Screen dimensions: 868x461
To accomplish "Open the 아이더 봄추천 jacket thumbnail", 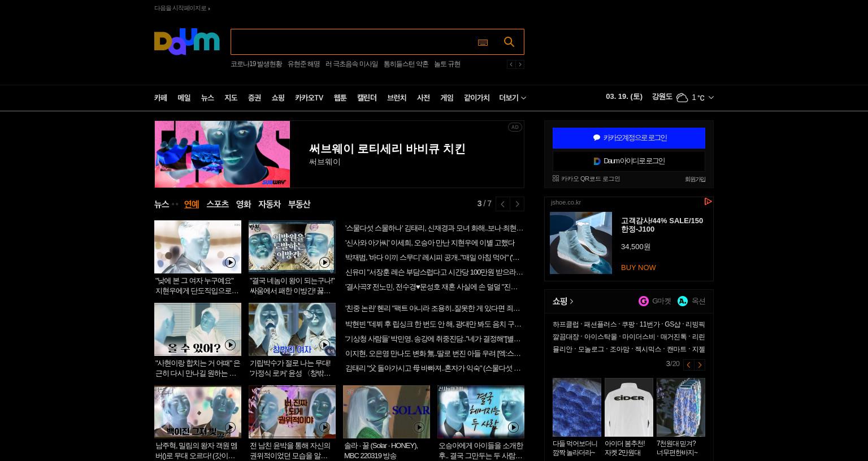I will pyautogui.click(x=628, y=407).
